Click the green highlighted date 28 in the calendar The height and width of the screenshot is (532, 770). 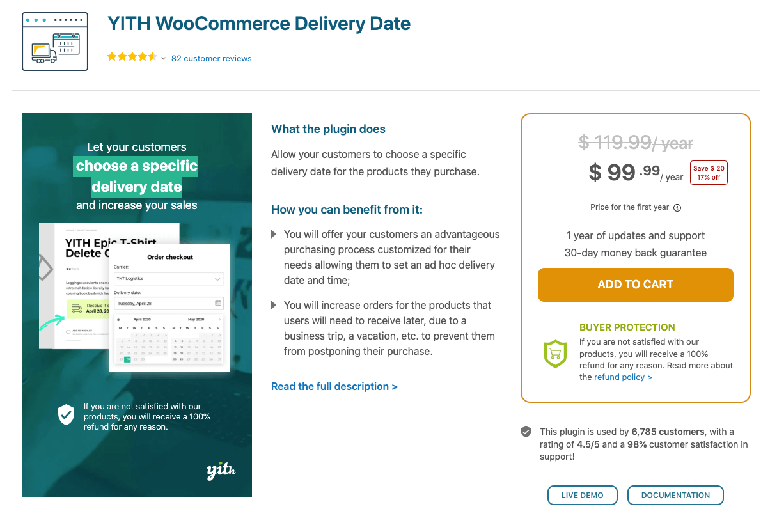pos(128,359)
